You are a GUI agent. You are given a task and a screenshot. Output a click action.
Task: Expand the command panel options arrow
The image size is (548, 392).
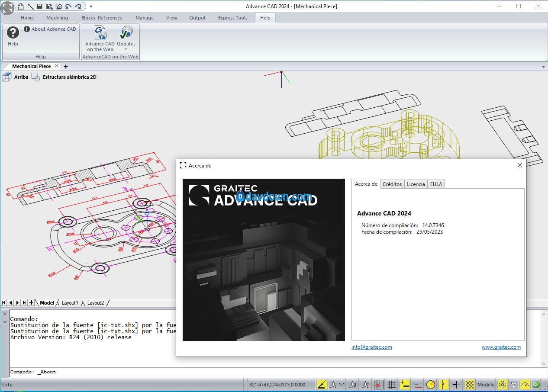click(5, 322)
